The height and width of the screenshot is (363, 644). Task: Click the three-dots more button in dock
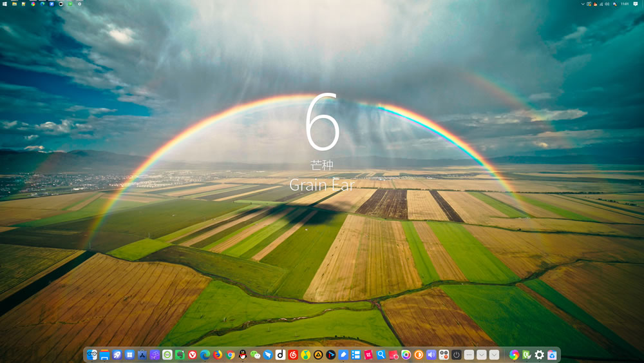pos(469,355)
